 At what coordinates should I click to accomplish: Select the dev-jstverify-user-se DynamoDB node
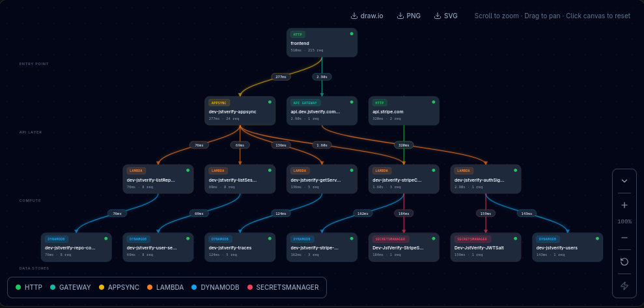click(x=158, y=247)
